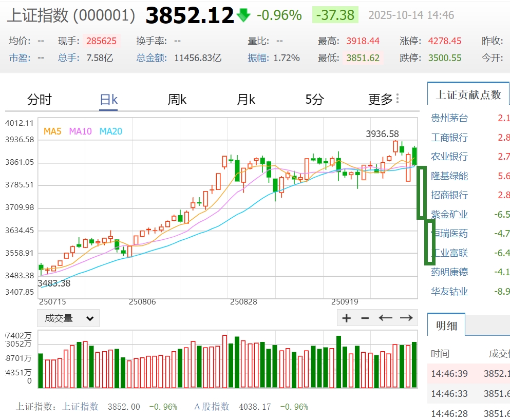Viewport: 510px width, 420px height.
Task: Click the 上证指数 link below the chart
Action: point(80,407)
